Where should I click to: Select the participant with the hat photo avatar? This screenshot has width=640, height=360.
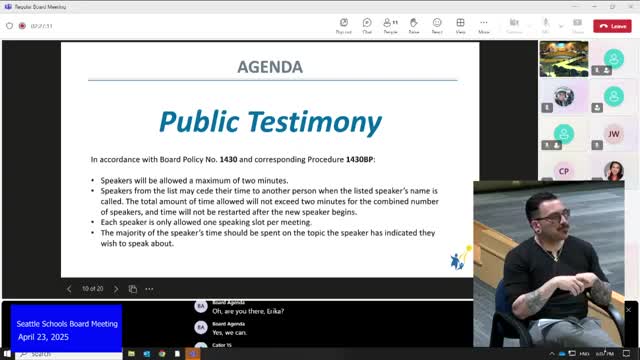pyautogui.click(x=564, y=97)
